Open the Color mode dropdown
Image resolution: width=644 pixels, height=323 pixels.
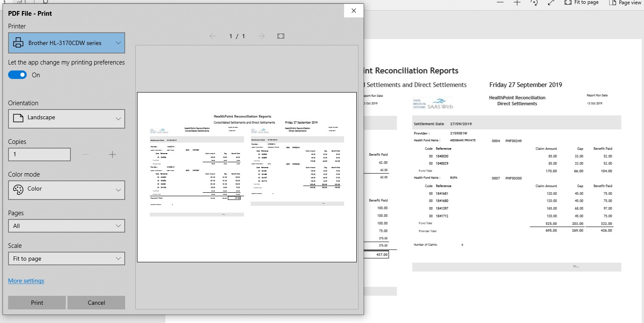pyautogui.click(x=67, y=190)
